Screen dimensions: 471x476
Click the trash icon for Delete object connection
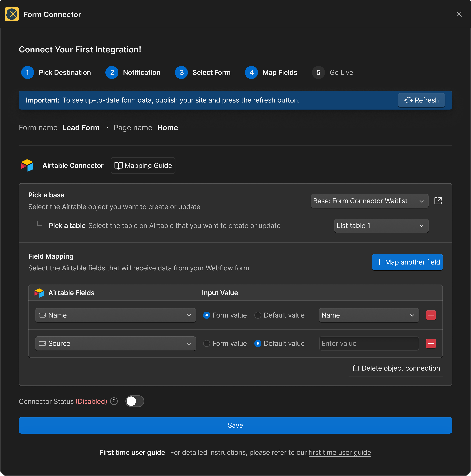[x=355, y=368]
